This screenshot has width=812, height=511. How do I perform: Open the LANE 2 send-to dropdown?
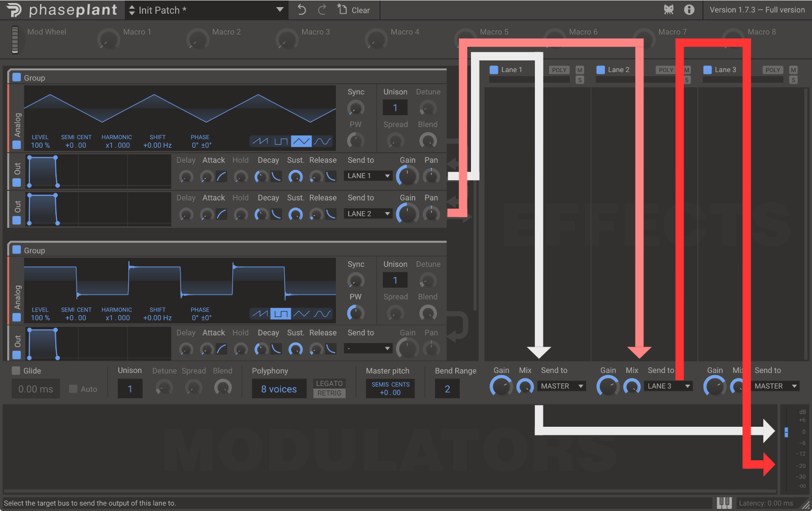pyautogui.click(x=368, y=214)
